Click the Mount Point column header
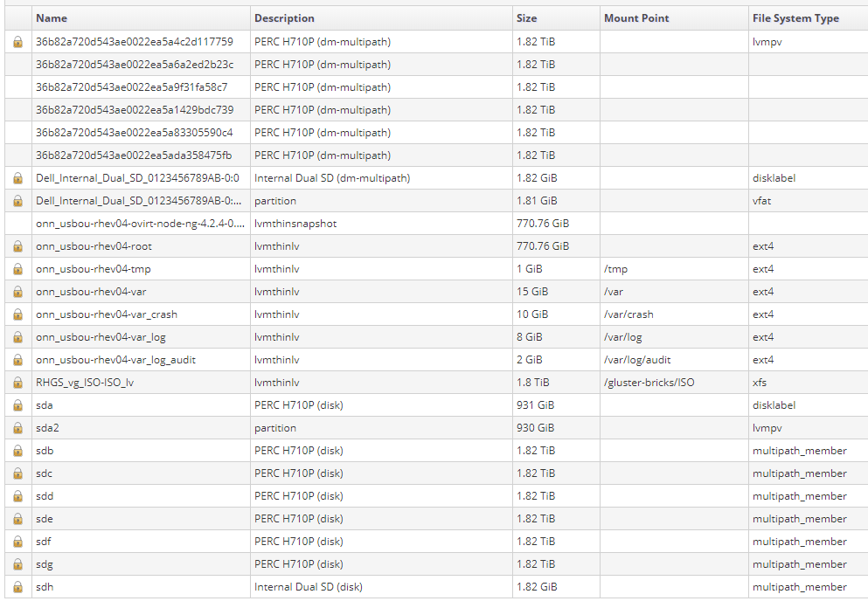The image size is (868, 608). click(x=636, y=18)
